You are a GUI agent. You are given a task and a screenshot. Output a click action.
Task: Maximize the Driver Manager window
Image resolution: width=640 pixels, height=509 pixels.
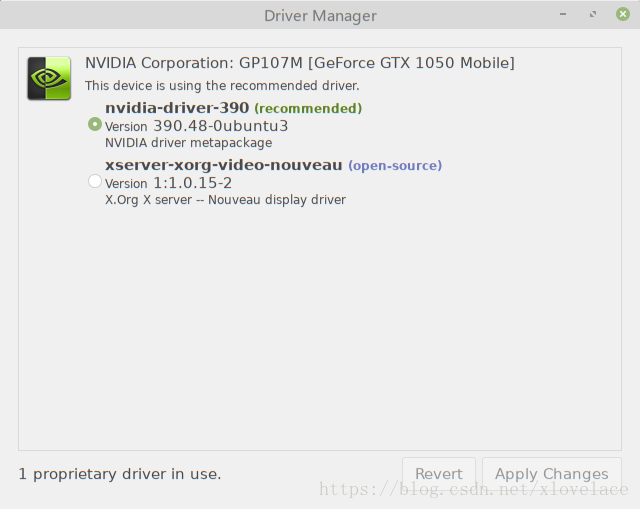click(x=593, y=14)
